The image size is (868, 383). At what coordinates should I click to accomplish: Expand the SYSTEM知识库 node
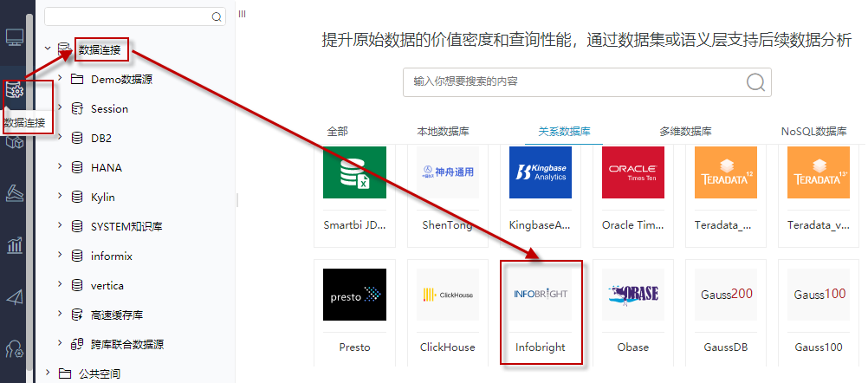pos(61,226)
